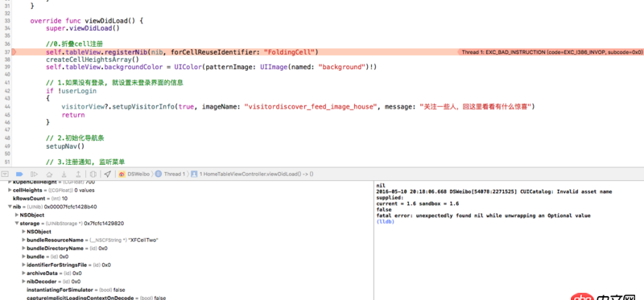644x300 pixels.
Task: Expand the NSObject row directly under nib
Action: 16,215
